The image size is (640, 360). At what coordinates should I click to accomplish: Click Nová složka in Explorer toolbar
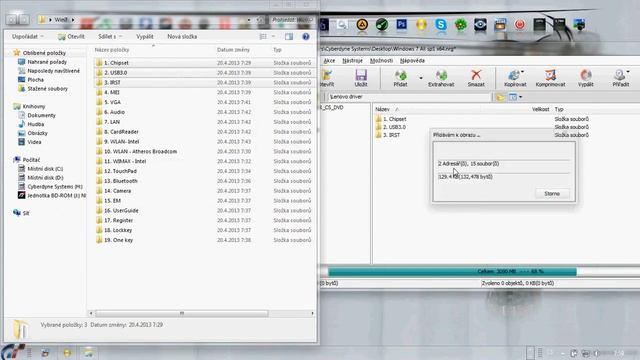[x=182, y=36]
